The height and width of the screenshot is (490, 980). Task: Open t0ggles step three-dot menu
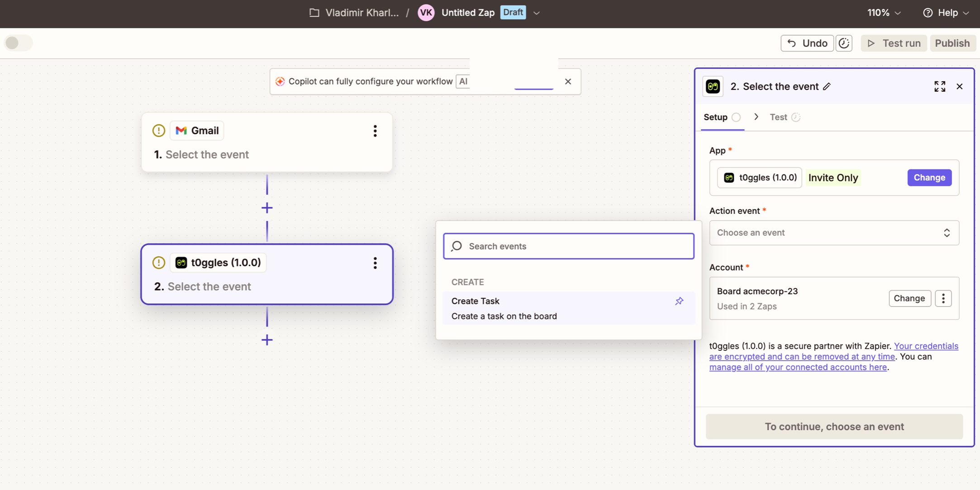(x=375, y=263)
